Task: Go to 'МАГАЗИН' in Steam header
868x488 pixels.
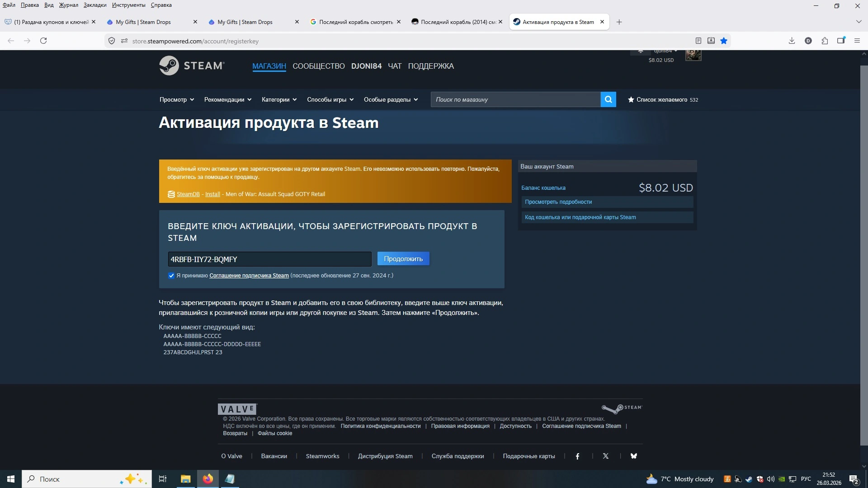Action: point(269,66)
